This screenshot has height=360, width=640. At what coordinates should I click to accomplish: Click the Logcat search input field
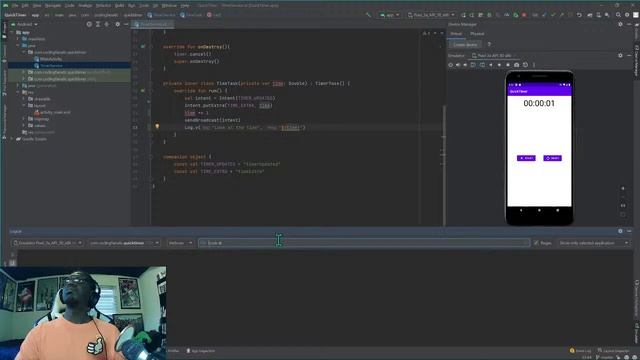364,243
